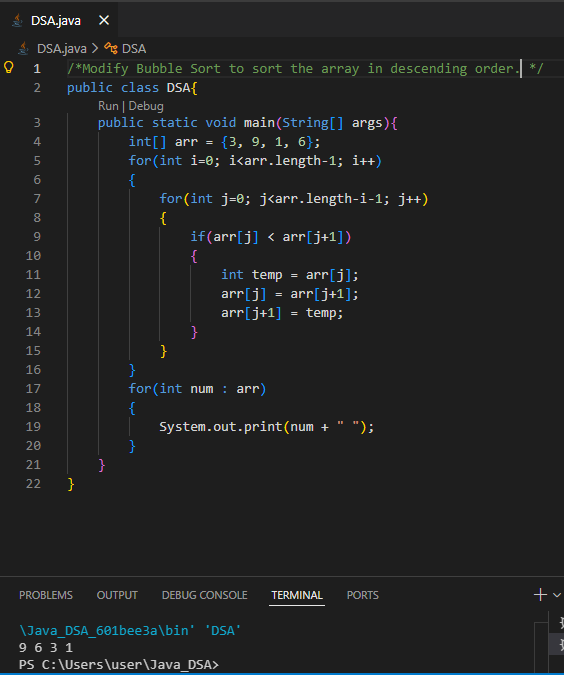Click line number 17 in the gutter
Viewport: 564px width, 675px height.
(x=33, y=388)
